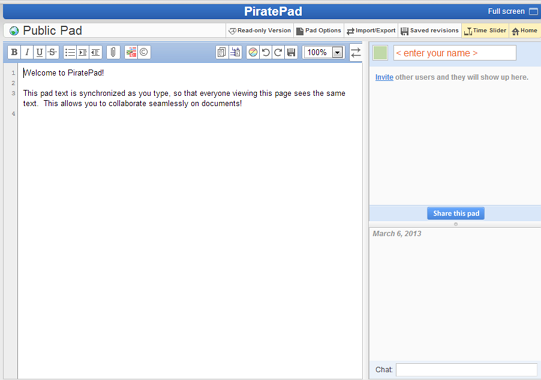The width and height of the screenshot is (541, 380).
Task: Click the PiratePad title
Action: [273, 11]
